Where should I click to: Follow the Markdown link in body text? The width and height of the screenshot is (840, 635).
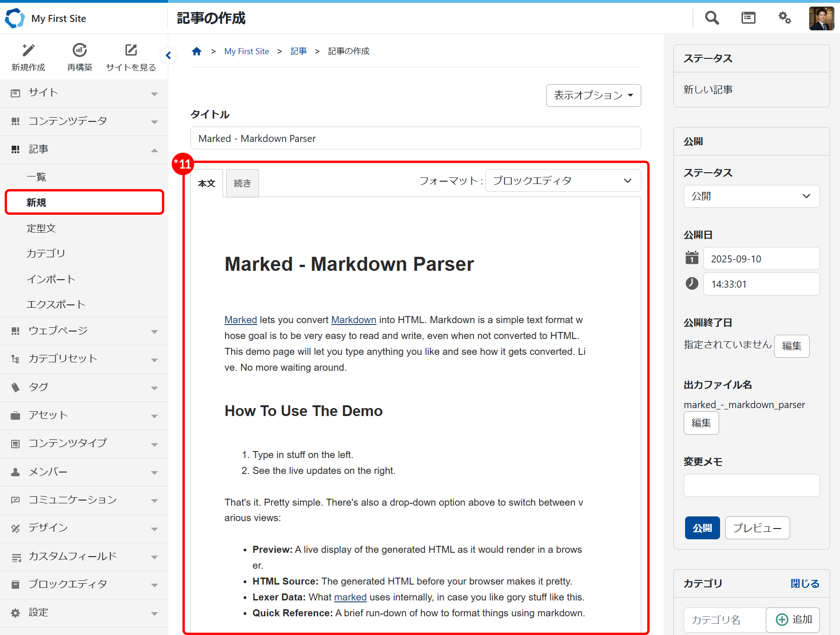coord(353,320)
